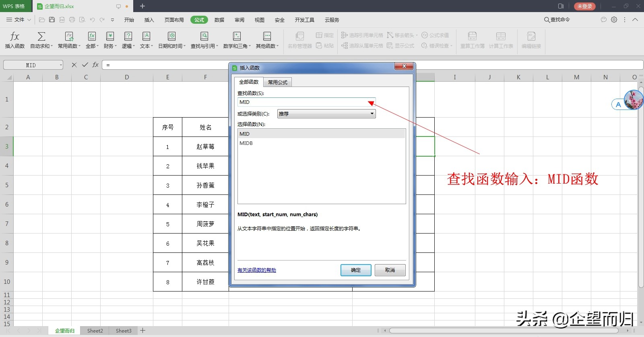Image resolution: width=644 pixels, height=337 pixels.
Task: Switch to the Review (审阅) ribbon tab
Action: pos(239,20)
